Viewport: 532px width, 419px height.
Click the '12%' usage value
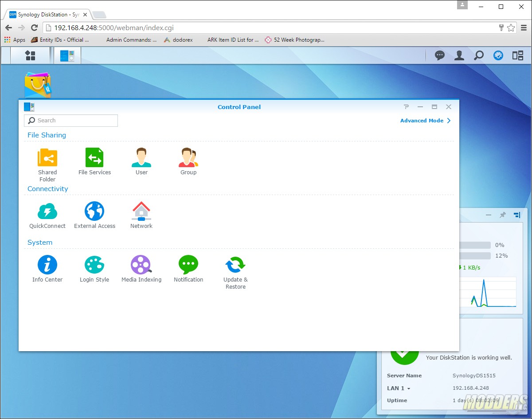pyautogui.click(x=501, y=256)
